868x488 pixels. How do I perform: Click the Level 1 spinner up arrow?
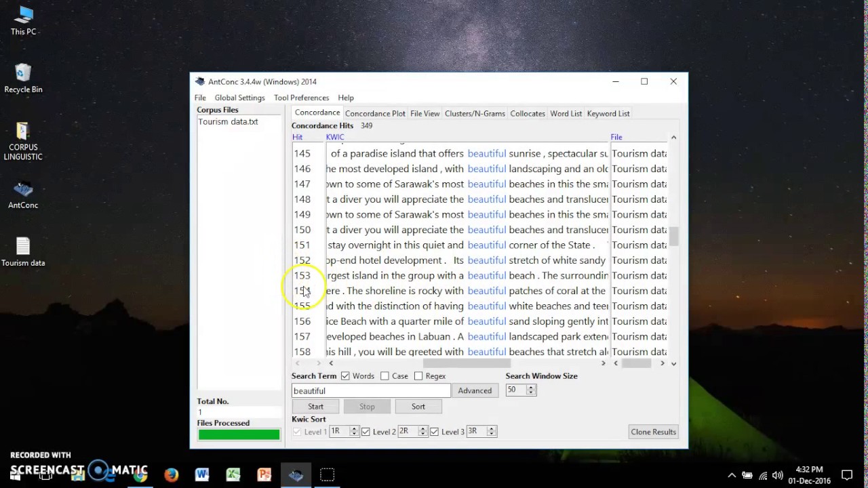click(x=354, y=429)
